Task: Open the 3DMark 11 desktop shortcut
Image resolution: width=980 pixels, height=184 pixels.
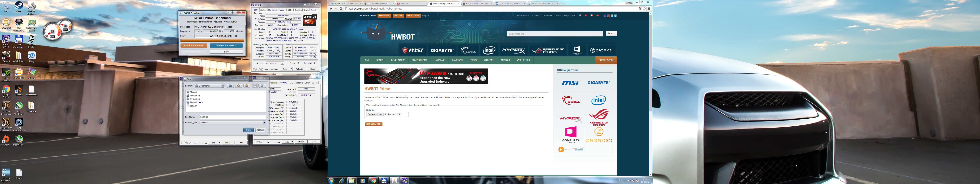Action: [19, 73]
